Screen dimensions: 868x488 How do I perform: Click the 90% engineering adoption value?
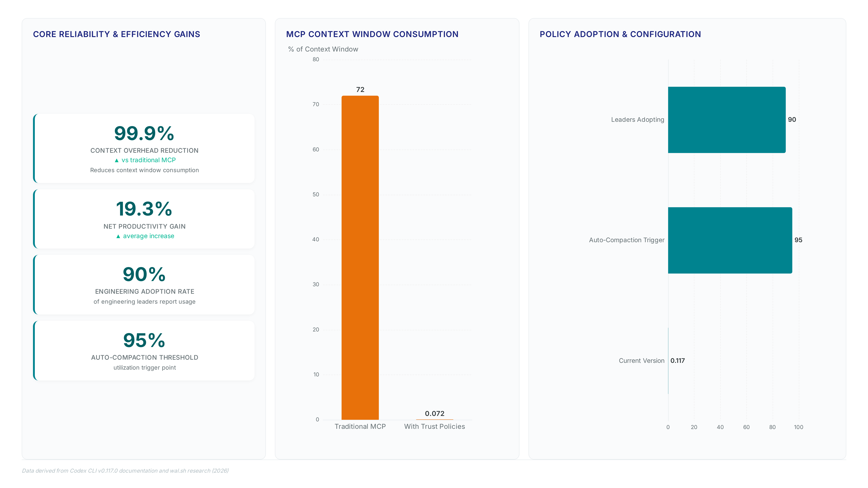point(144,274)
